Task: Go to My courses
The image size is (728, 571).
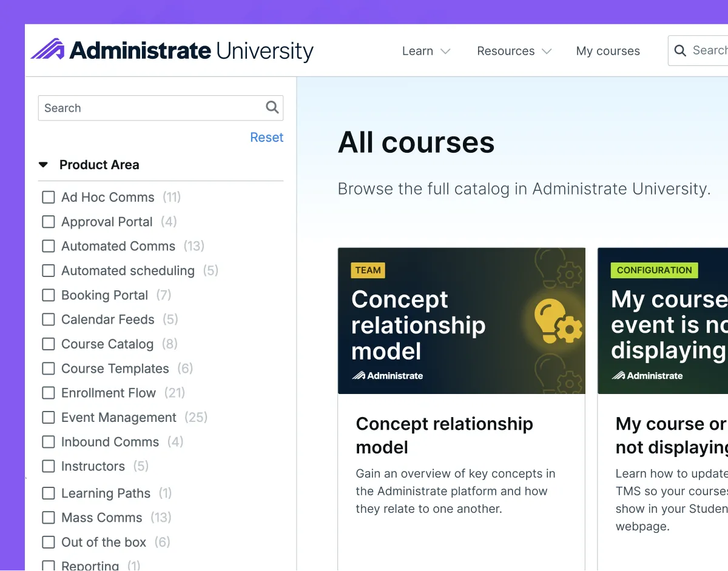Action: [x=608, y=51]
